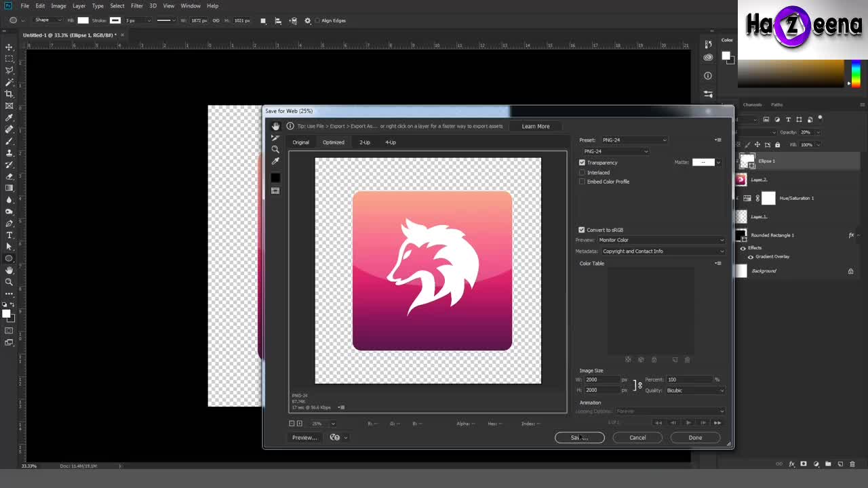Screen dimensions: 868x488
Task: Switch to the 4-Up tab
Action: [x=391, y=142]
